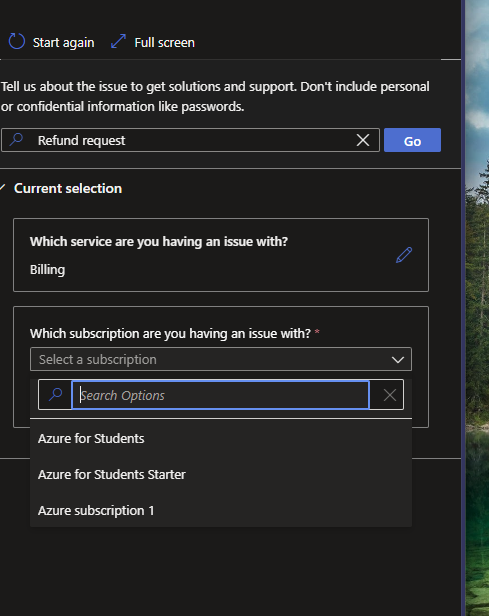
Task: Clear the Refund request field with X
Action: [363, 140]
